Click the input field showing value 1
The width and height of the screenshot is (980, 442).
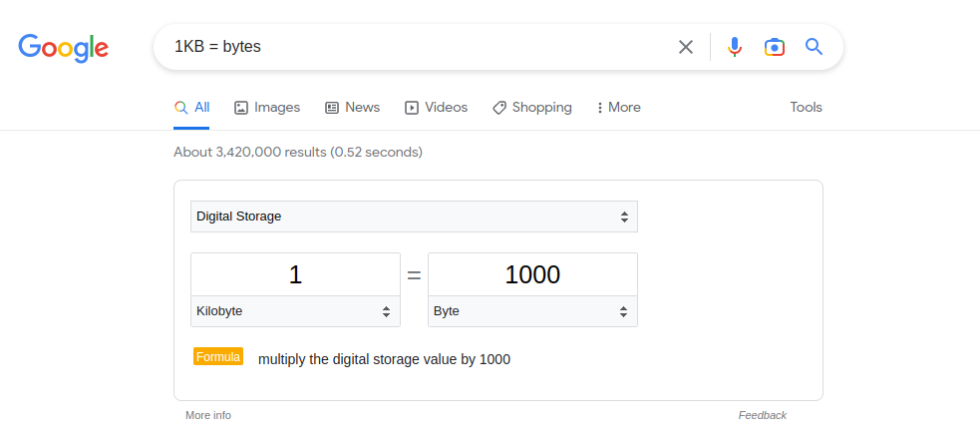pos(295,275)
